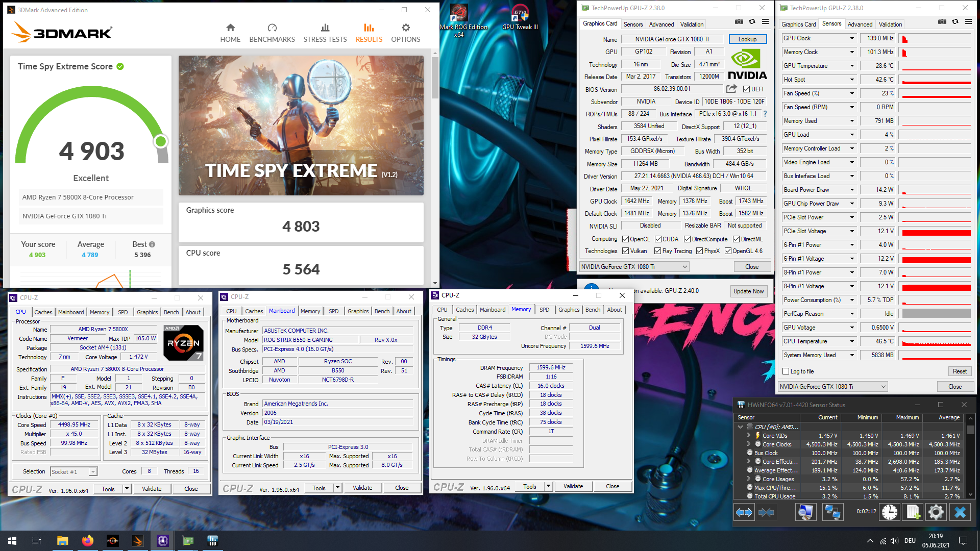Open Firefox from the taskbar
The height and width of the screenshot is (551, 980).
click(x=88, y=540)
